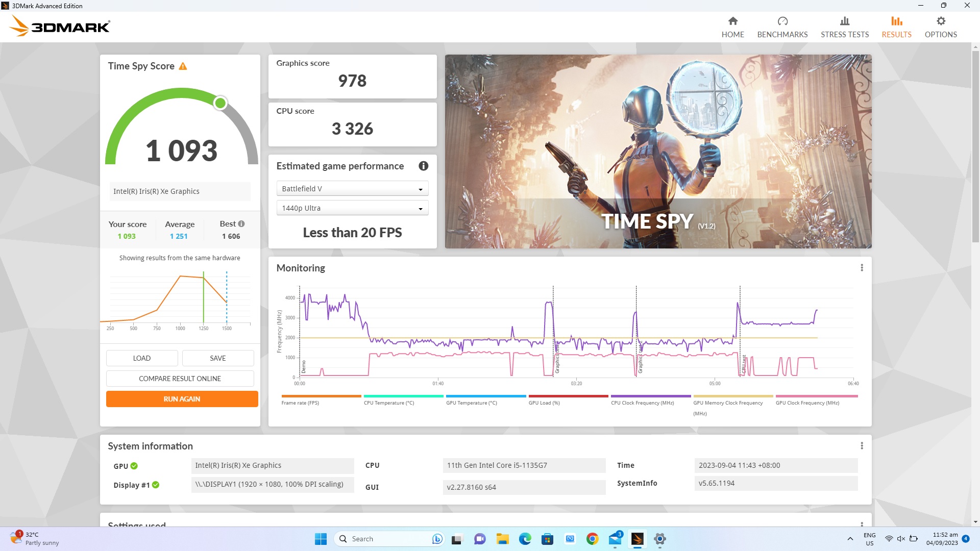This screenshot has height=551, width=980.
Task: Click the Time Spy banner image
Action: [x=657, y=152]
